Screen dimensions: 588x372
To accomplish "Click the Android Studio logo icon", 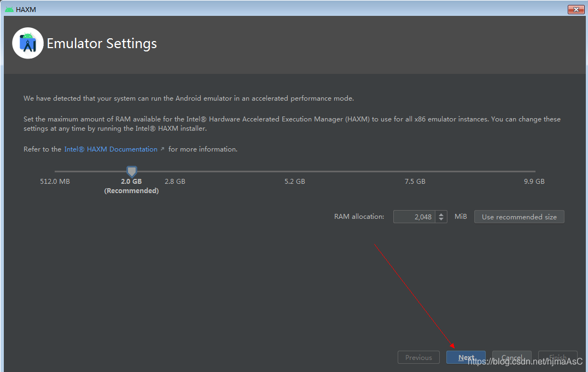I will [28, 43].
